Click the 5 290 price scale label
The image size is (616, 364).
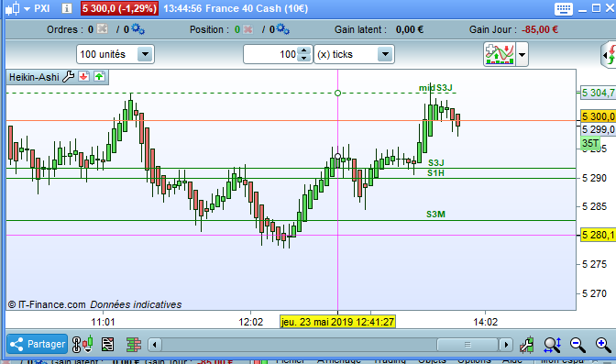click(594, 178)
